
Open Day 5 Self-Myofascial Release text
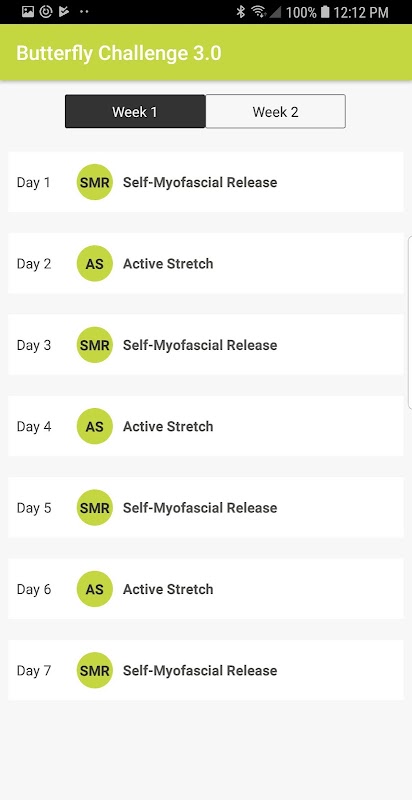coord(200,508)
